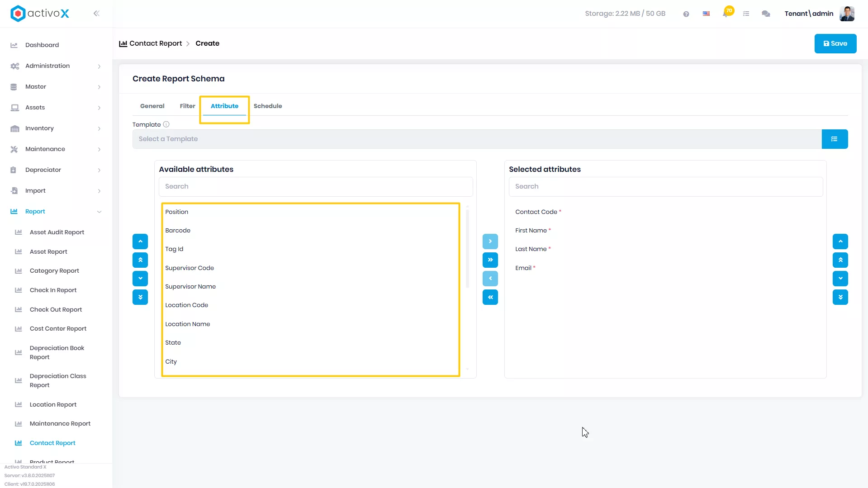The image size is (868, 488).
Task: Move selected attribute to top on right side
Action: pyautogui.click(x=840, y=260)
